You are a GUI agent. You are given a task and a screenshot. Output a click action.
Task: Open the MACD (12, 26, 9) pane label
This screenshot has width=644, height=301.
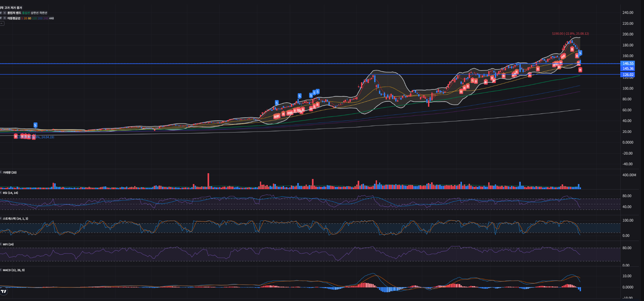[14, 270]
